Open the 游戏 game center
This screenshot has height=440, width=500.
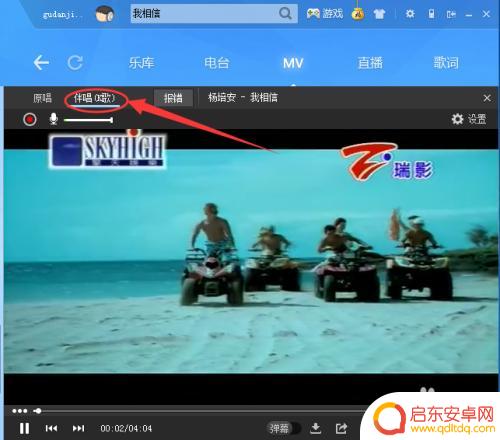tap(325, 13)
